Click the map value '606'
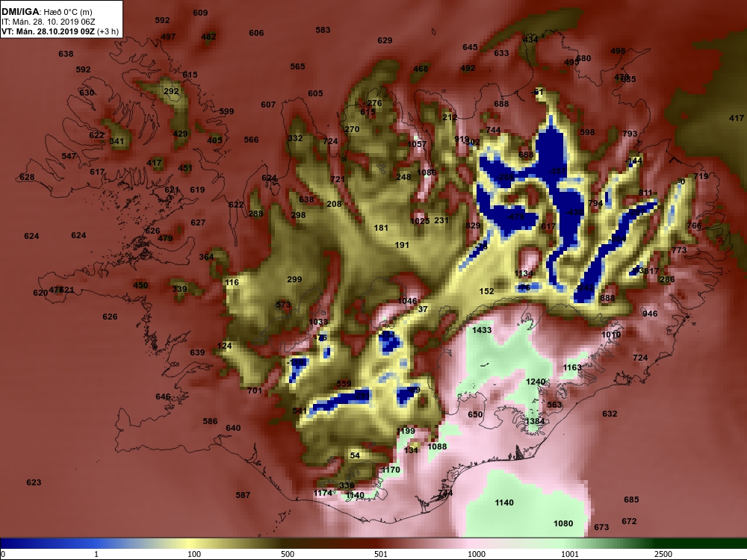The height and width of the screenshot is (560, 747). (256, 33)
